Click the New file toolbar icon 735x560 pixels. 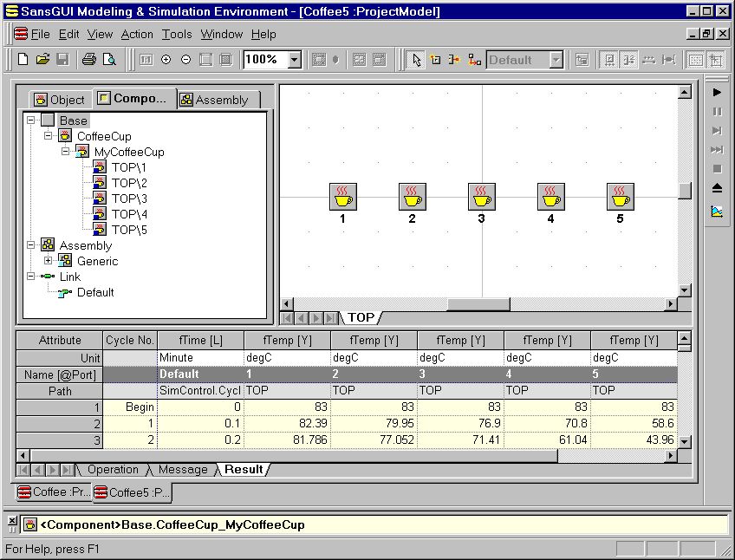click(x=23, y=60)
